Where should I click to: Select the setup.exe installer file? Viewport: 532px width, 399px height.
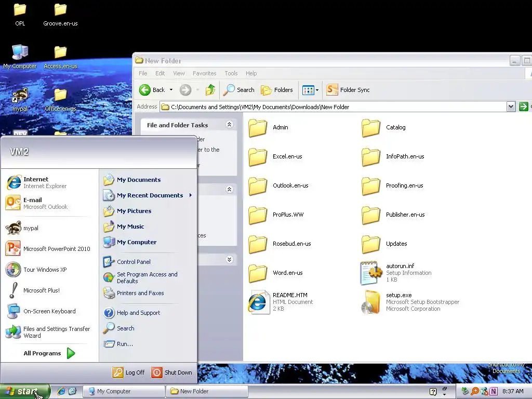pyautogui.click(x=410, y=302)
